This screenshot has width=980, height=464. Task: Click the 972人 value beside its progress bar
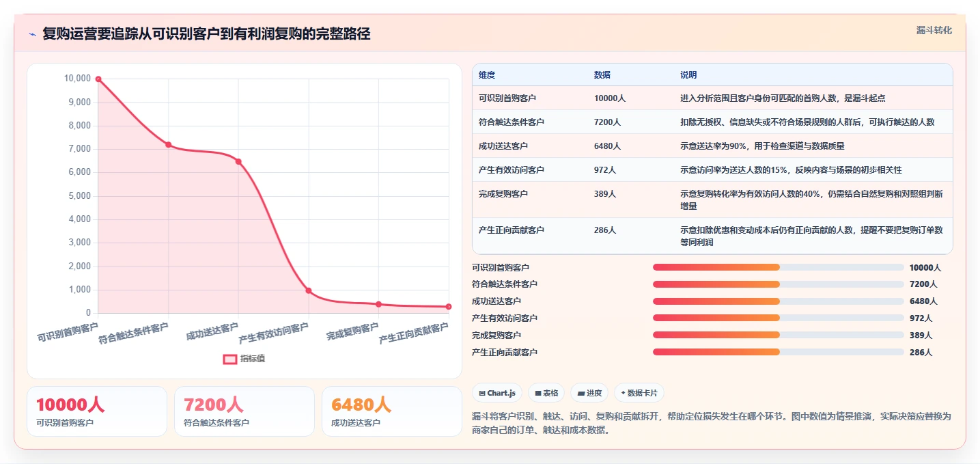tap(921, 318)
